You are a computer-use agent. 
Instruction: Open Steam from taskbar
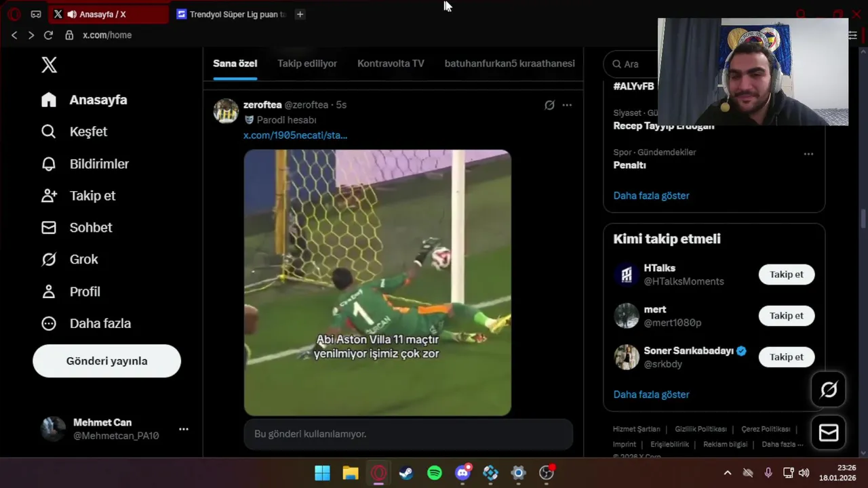[406, 473]
